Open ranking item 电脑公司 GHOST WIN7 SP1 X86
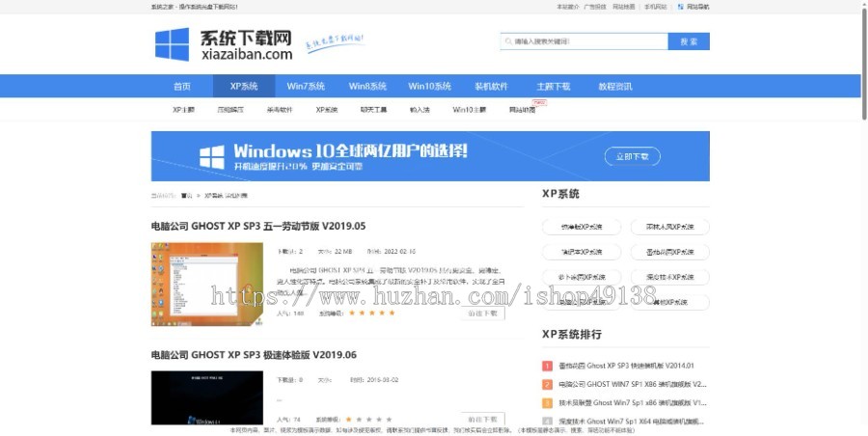 click(x=633, y=384)
